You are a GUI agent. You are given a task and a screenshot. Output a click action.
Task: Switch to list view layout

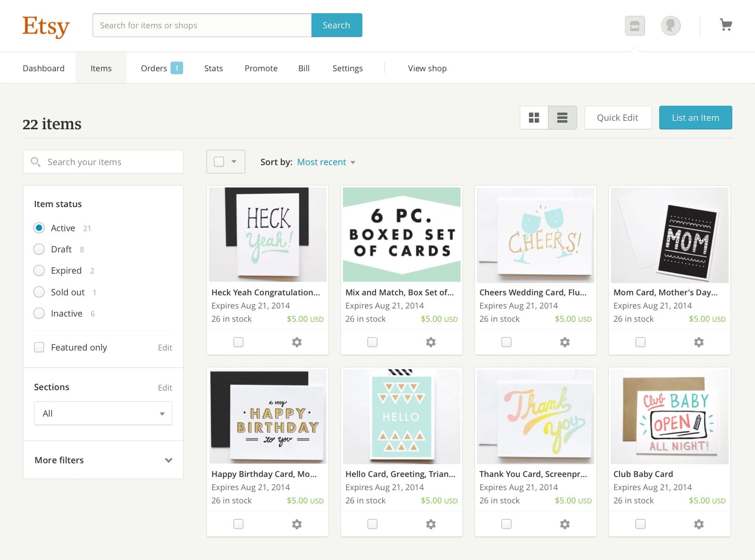click(x=562, y=117)
